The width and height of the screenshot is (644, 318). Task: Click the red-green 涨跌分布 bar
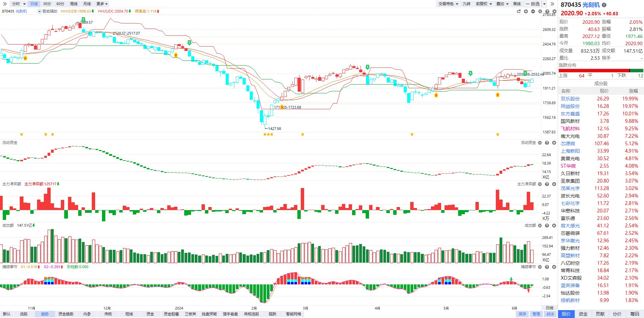(x=601, y=71)
